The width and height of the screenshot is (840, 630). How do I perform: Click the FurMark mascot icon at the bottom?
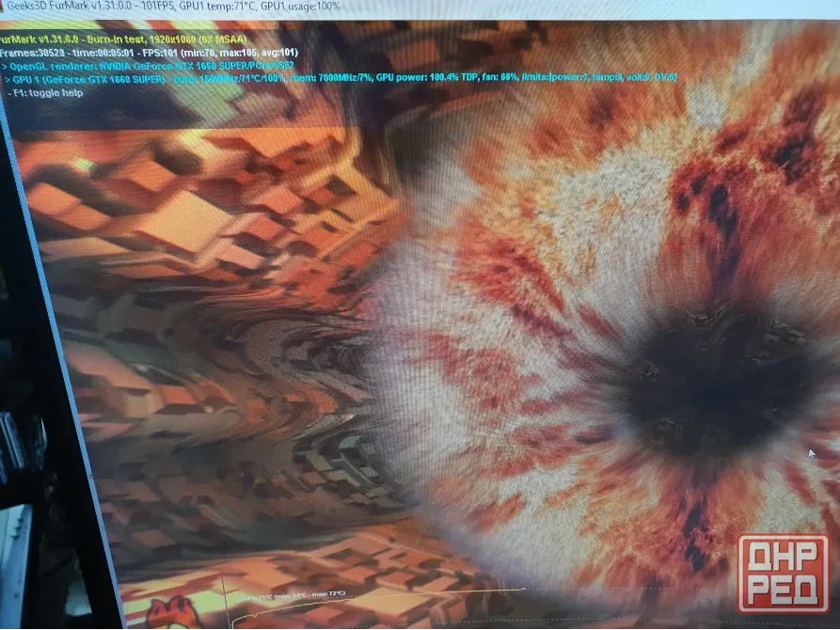click(x=174, y=614)
